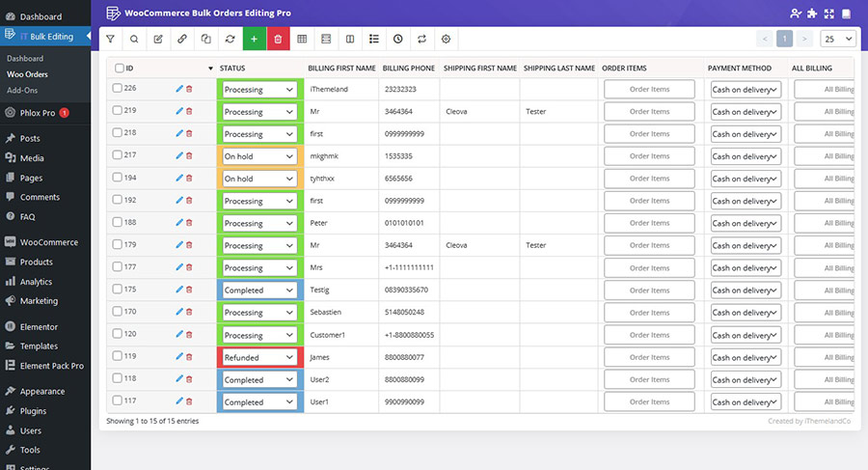Screen dimensions: 868x470
Task: Open the settings gear icon
Action: pos(447,39)
